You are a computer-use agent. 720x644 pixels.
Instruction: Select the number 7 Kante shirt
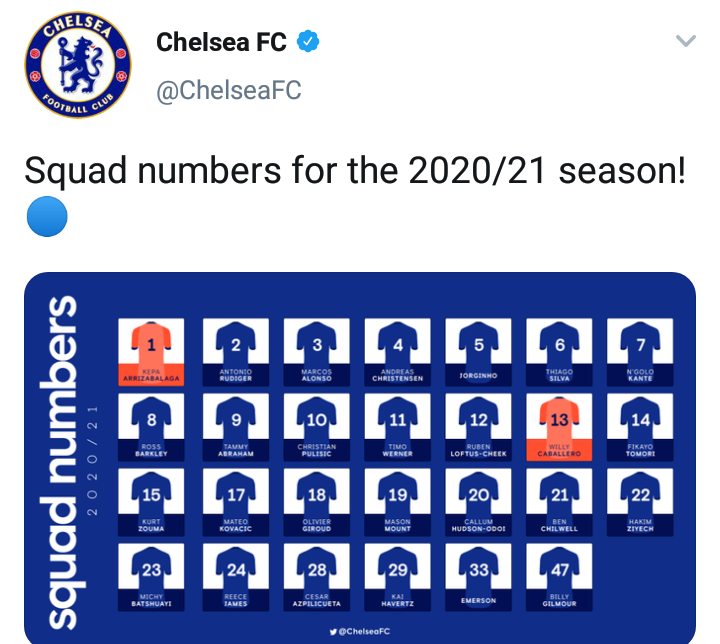pos(641,346)
